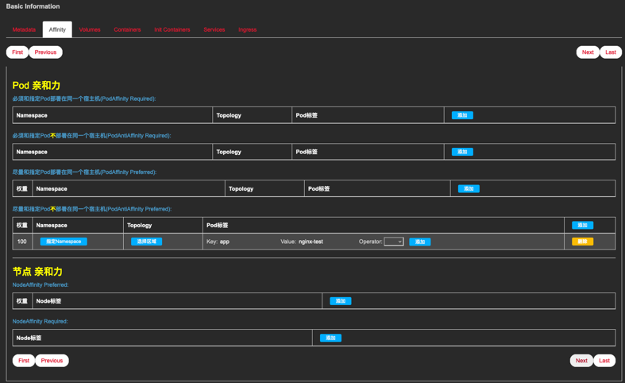Click Namespace header in PodAffinity Required table
625x383 pixels.
point(32,115)
